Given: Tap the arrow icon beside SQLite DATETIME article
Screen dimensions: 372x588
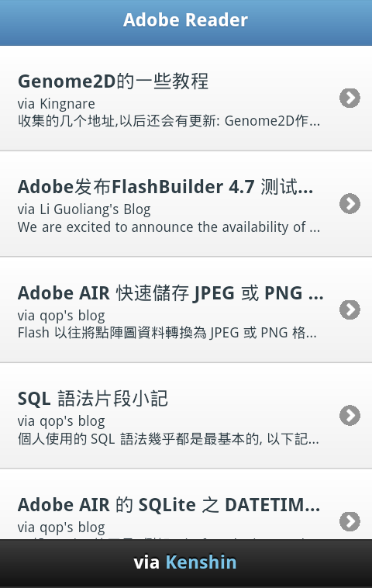Looking at the screenshot, I should (x=350, y=521).
